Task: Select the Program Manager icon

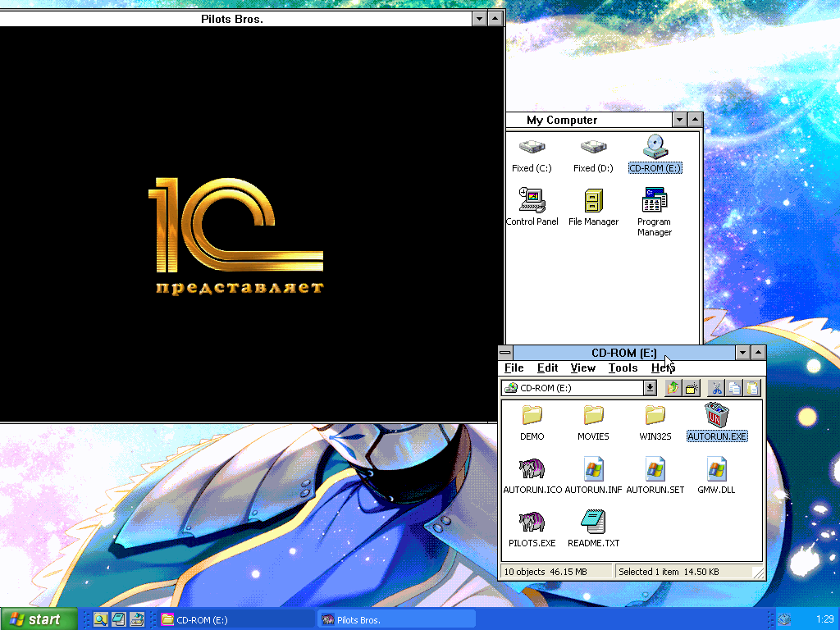Action: 654,200
